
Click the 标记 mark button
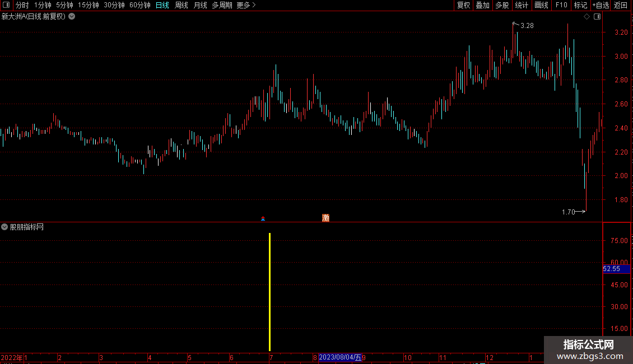click(x=580, y=5)
